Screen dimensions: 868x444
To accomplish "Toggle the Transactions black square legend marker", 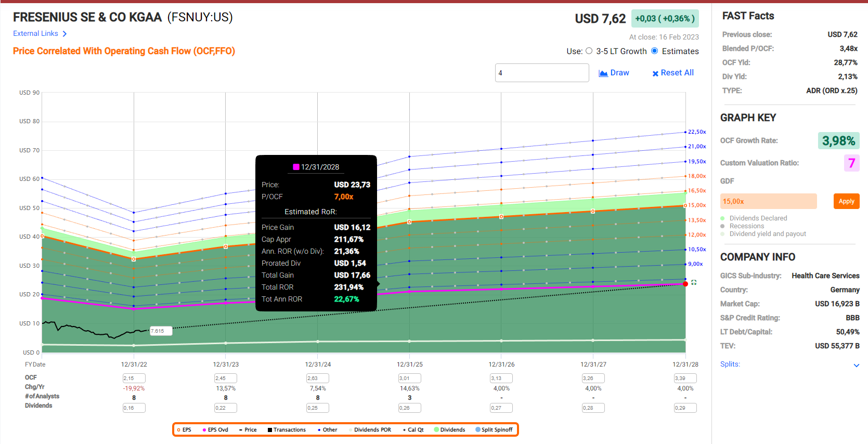I will (x=270, y=430).
